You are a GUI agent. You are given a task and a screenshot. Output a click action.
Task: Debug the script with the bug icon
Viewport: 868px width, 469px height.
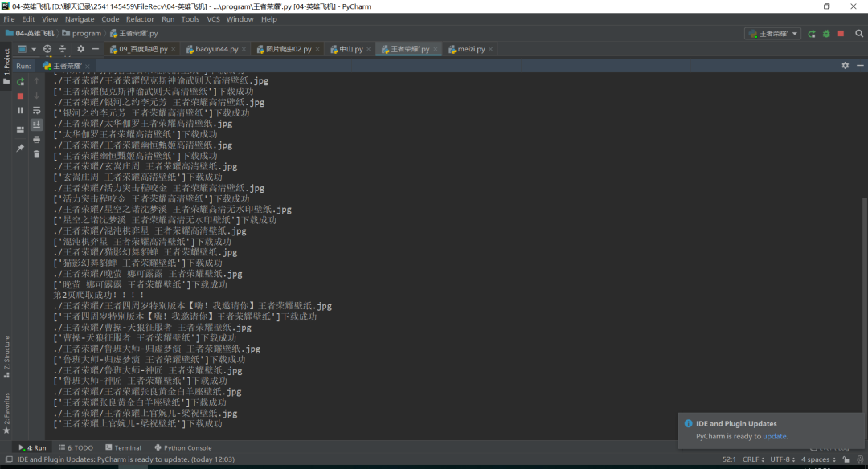pyautogui.click(x=826, y=34)
